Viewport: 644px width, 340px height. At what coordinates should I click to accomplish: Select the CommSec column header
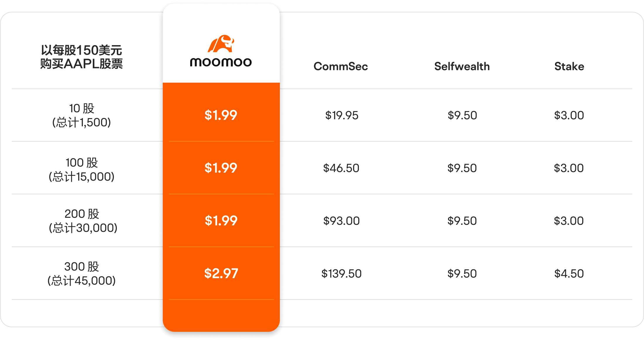click(x=341, y=67)
